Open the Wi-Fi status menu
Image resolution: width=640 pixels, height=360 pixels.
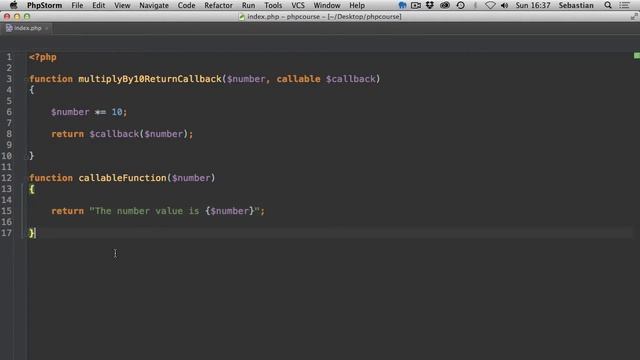(x=490, y=5)
